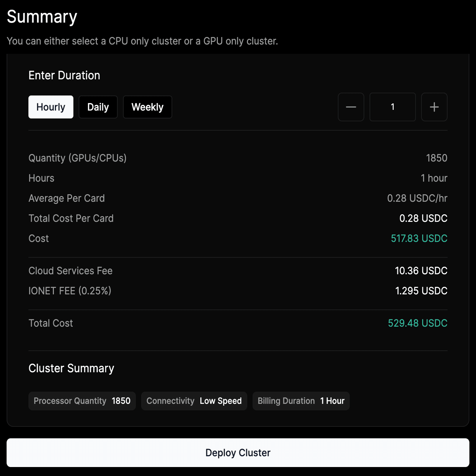The height and width of the screenshot is (476, 476).
Task: Choose the Weekly duration option
Action: (147, 107)
